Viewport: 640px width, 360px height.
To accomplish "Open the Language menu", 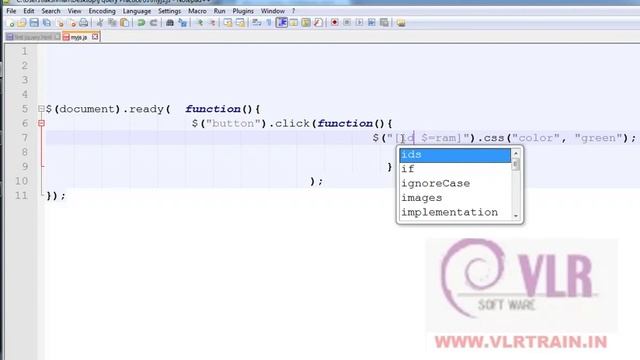I will pyautogui.click(x=137, y=11).
